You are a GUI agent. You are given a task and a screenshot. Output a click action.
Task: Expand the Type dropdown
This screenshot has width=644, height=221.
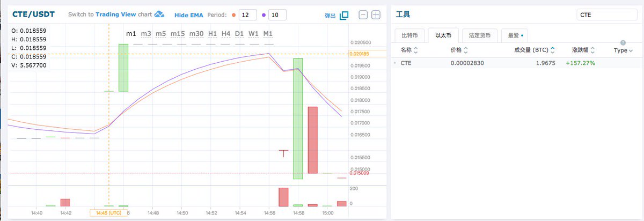point(623,50)
